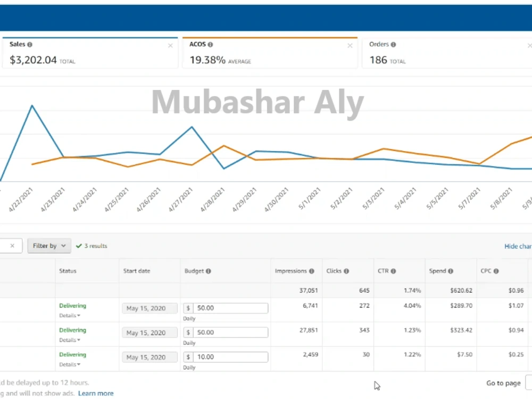The image size is (532, 399).
Task: Click the $3,202.04 total sales value
Action: click(33, 60)
